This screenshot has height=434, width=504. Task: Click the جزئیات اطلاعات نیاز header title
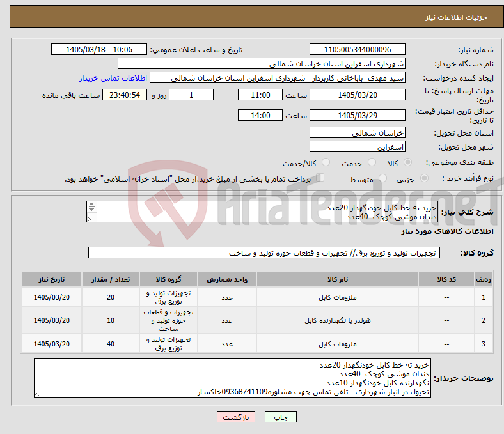456,17
